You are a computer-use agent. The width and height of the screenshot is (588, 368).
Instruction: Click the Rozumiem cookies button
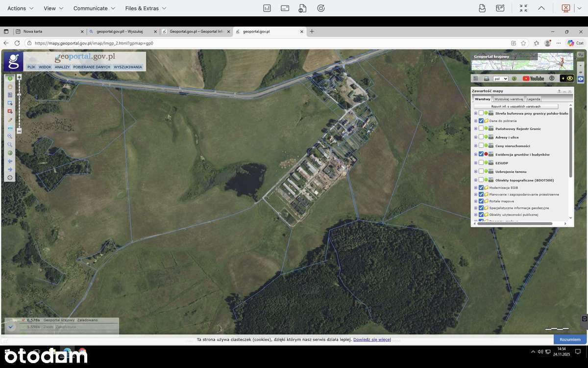point(570,340)
